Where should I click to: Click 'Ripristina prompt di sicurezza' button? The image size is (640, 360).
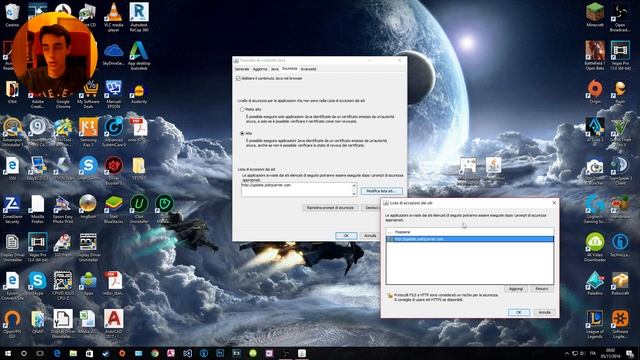pyautogui.click(x=330, y=208)
